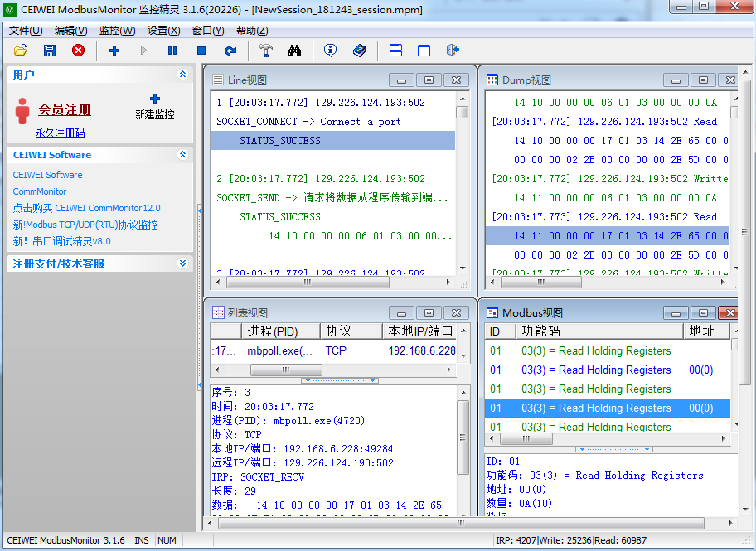Click the exit door toolbar icon
Viewport: 756px width, 551px height.
[453, 51]
